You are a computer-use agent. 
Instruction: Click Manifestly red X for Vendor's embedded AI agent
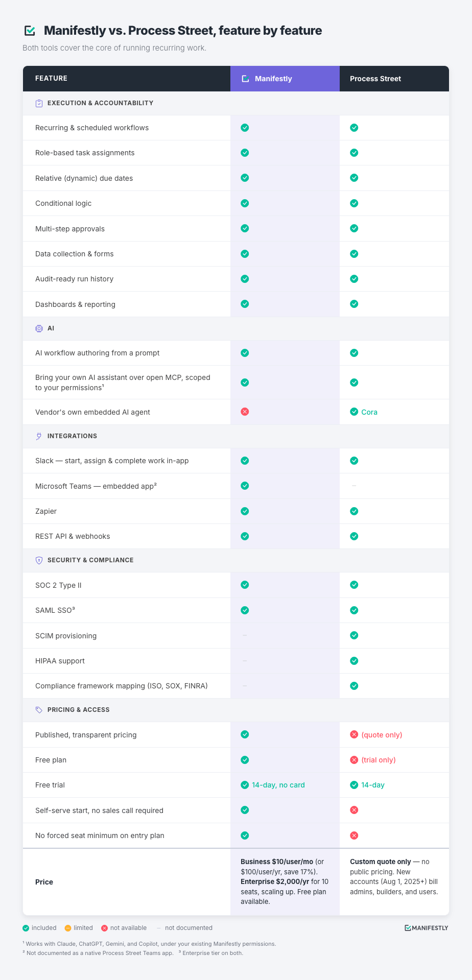click(245, 412)
